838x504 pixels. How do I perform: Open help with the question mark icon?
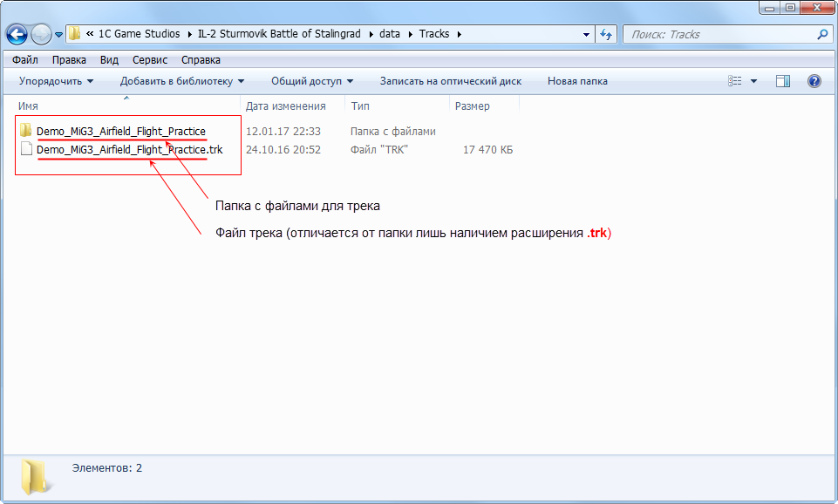pos(814,81)
